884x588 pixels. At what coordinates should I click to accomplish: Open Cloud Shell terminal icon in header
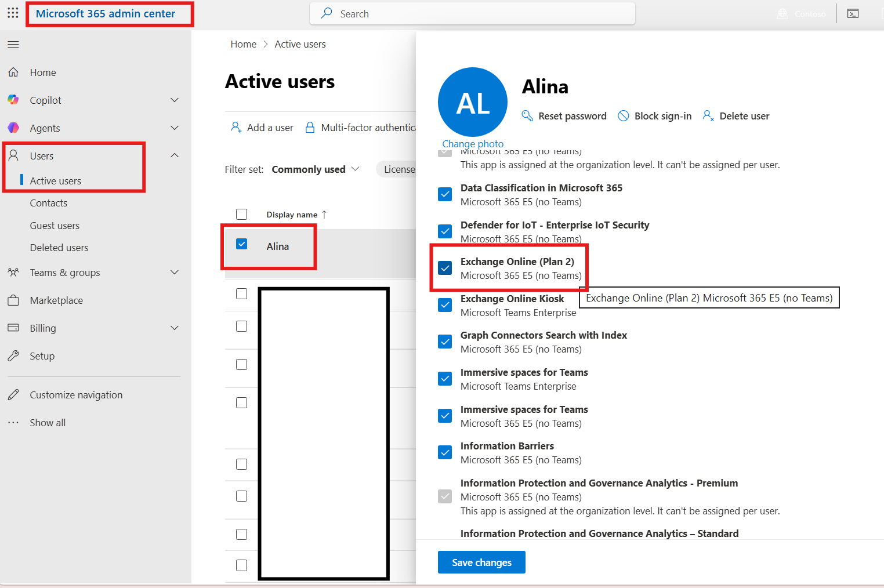[853, 13]
